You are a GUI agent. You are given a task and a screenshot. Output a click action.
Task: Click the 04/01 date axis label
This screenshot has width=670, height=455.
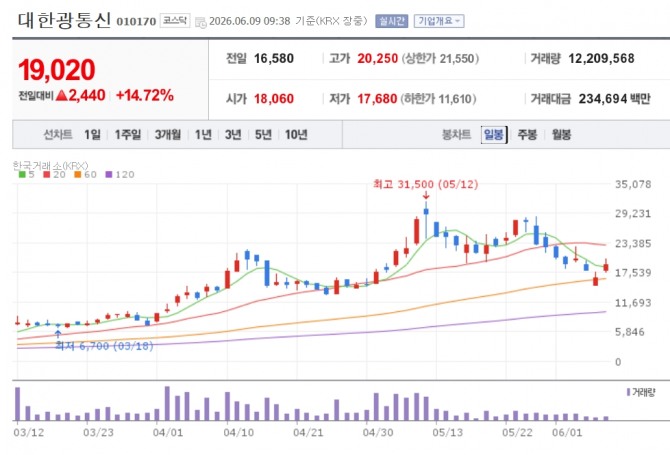[168, 432]
